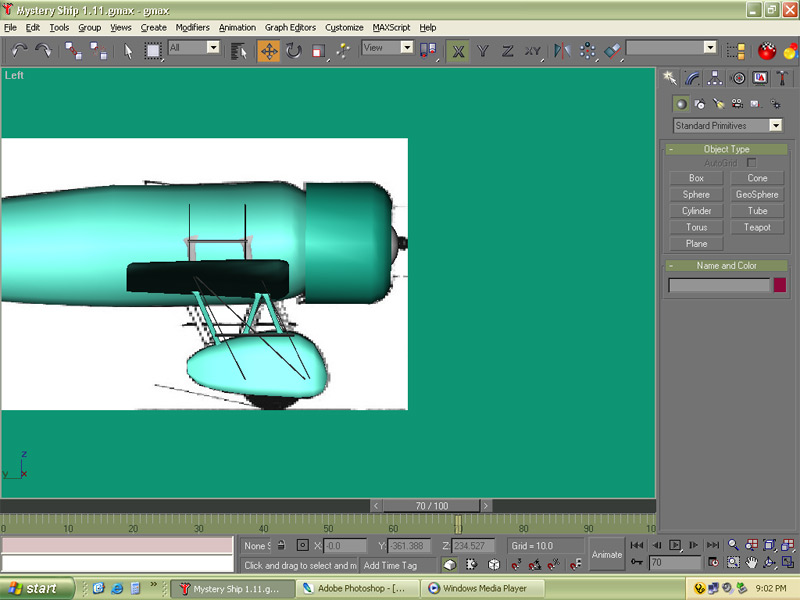The image size is (800, 600).
Task: Activate the Rotate tool
Action: point(294,51)
